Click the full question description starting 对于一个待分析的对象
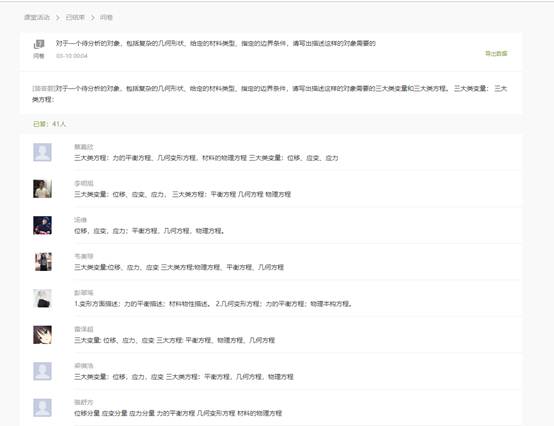Image resolution: width=554 pixels, height=426 pixels. coord(270,94)
